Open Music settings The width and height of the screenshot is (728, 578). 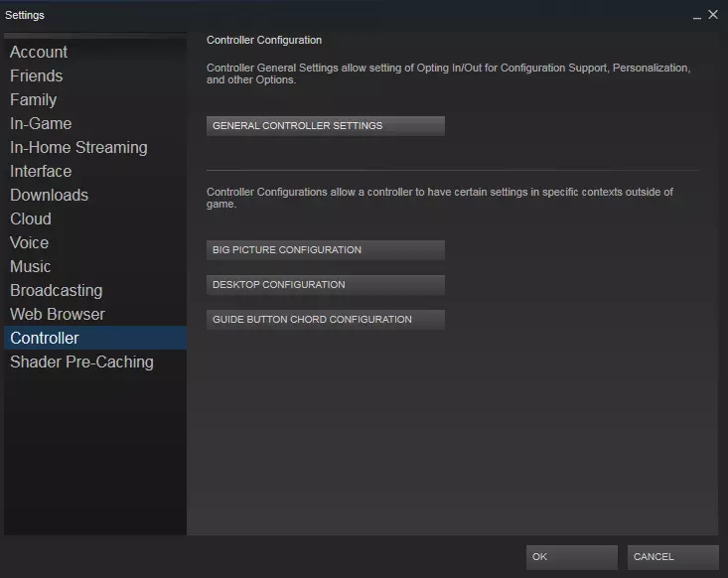[95, 266]
